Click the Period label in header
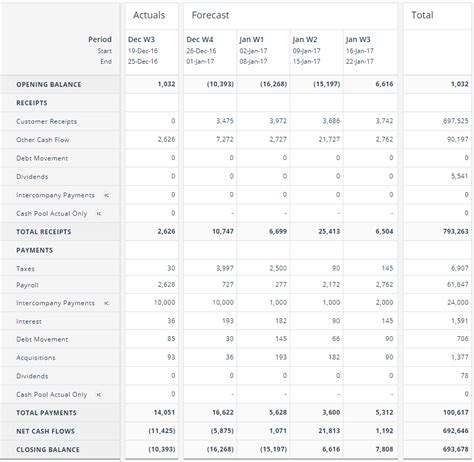474x462 pixels. click(x=100, y=39)
